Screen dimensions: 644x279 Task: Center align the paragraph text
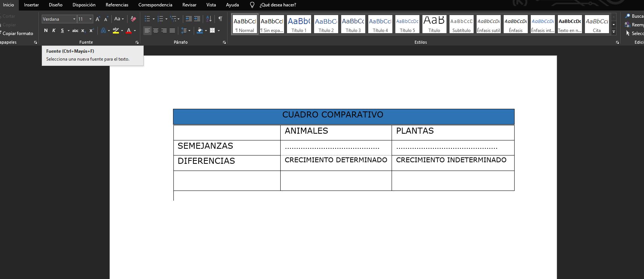[156, 30]
